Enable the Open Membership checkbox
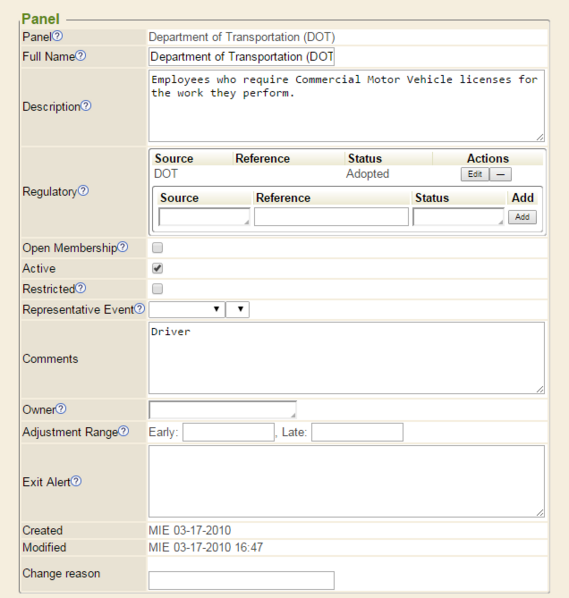The width and height of the screenshot is (569, 598). click(158, 248)
